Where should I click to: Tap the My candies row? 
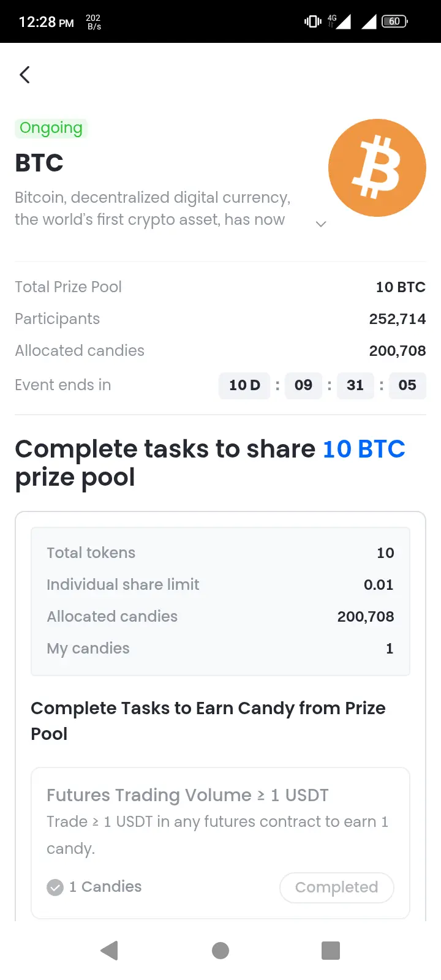(x=221, y=648)
